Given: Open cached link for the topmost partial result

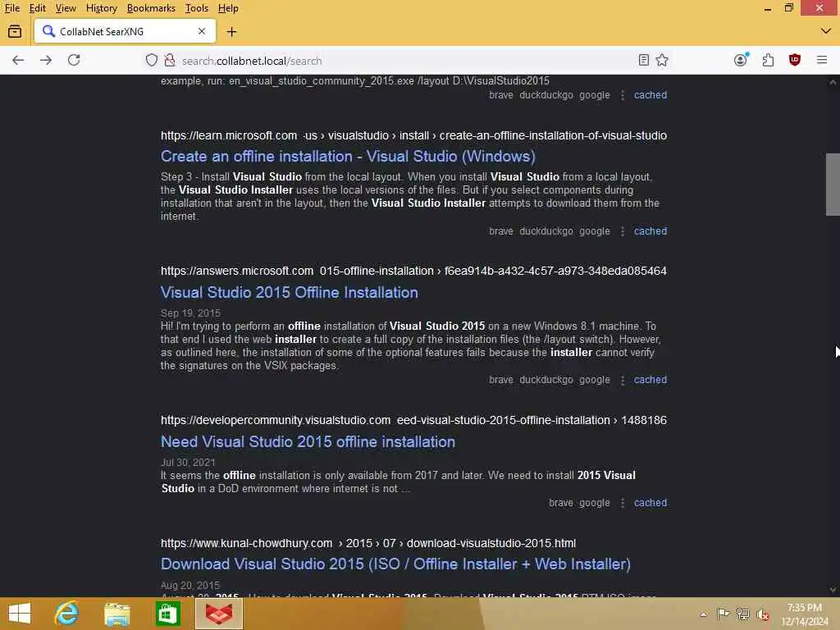Looking at the screenshot, I should tap(651, 95).
